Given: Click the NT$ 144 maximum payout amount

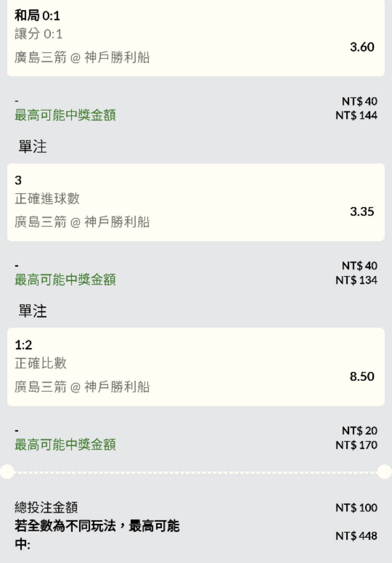Looking at the screenshot, I should tap(356, 115).
